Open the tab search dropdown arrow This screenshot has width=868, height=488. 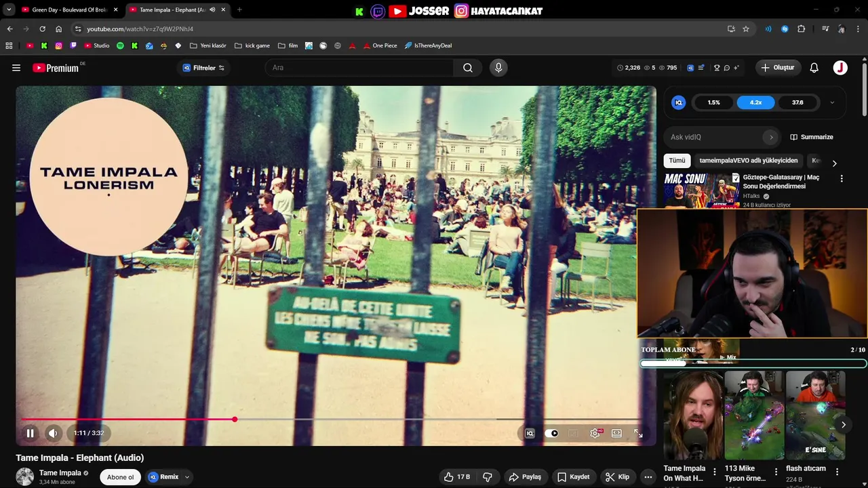[x=9, y=10]
